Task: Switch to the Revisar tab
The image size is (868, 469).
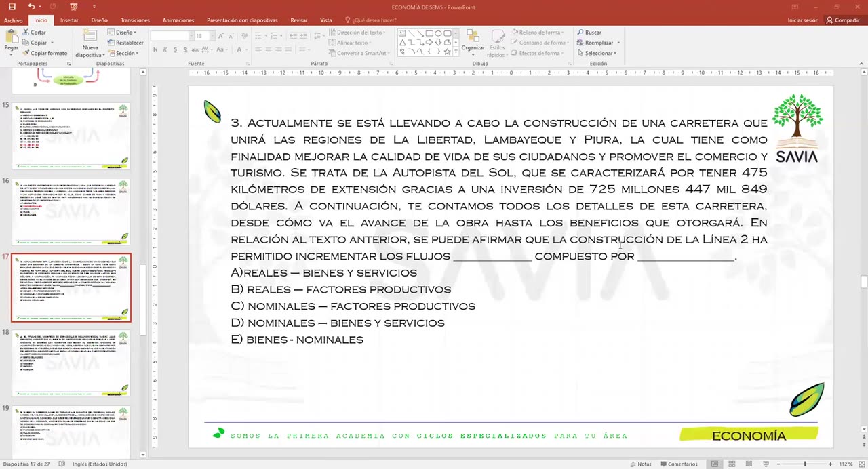Action: 299,20
